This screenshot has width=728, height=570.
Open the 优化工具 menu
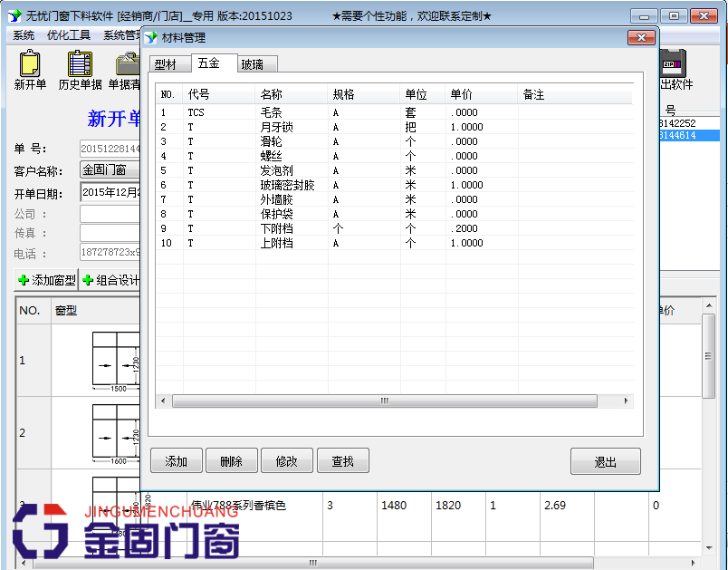(70, 36)
